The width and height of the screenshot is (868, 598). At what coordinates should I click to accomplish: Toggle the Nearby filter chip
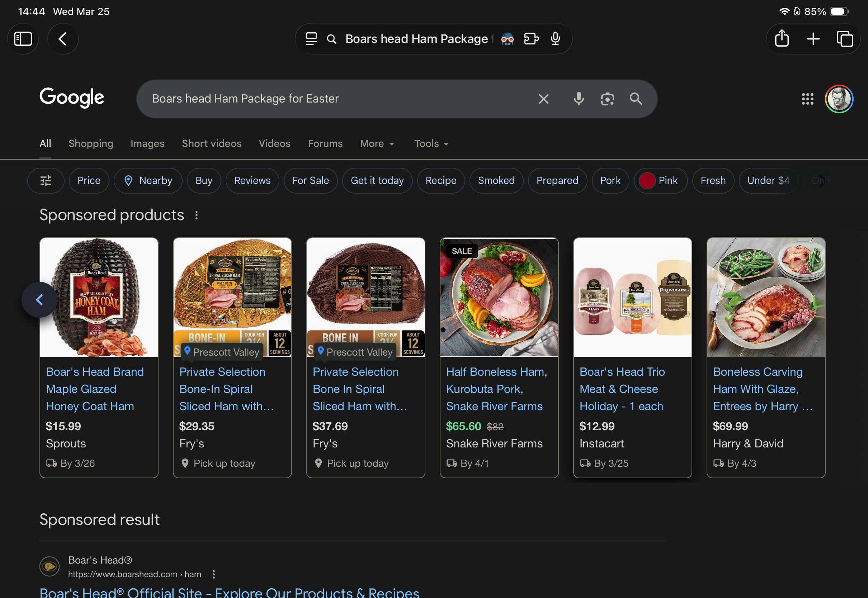148,181
